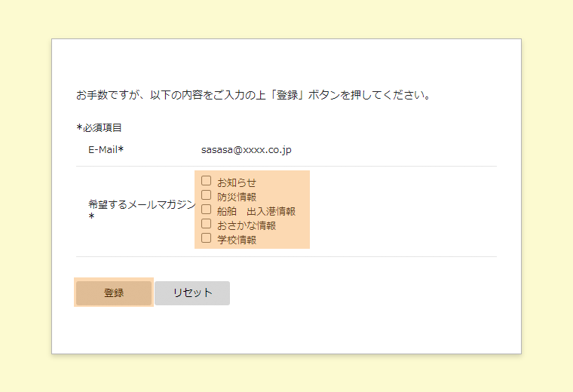573x392 pixels.
Task: Click the *必須項目 note
Action: tap(99, 127)
